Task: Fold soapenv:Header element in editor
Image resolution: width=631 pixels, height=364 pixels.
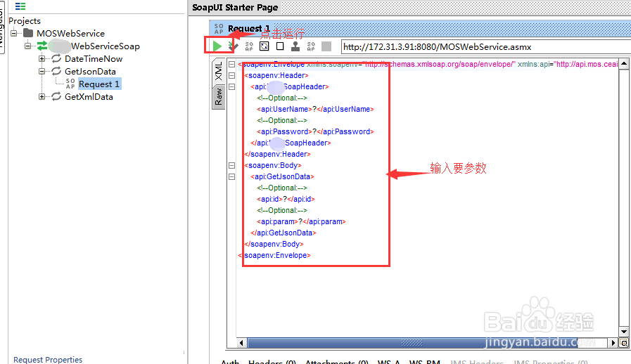Action: (232, 75)
